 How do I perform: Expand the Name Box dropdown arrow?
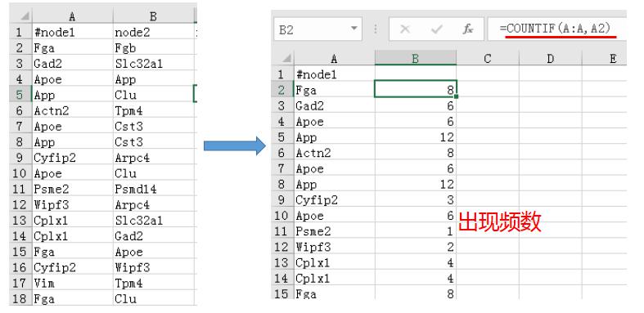click(x=354, y=29)
